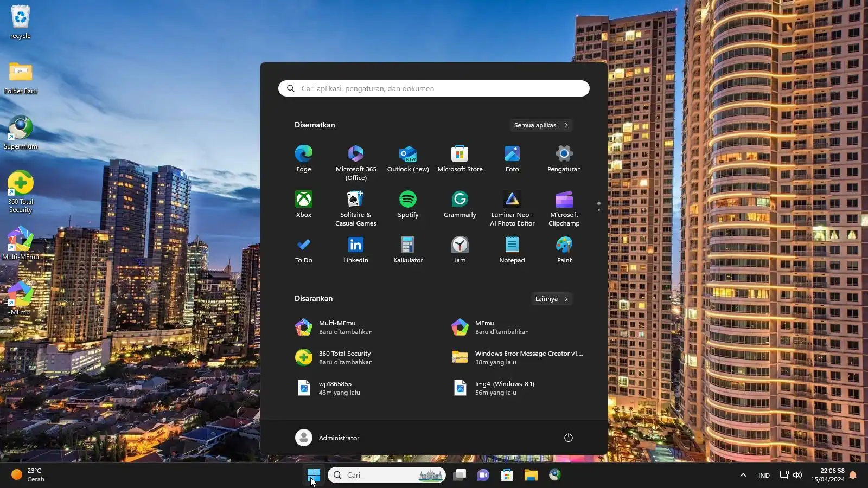Viewport: 868px width, 488px height.
Task: Switch IND input language indicator
Action: coord(764,475)
